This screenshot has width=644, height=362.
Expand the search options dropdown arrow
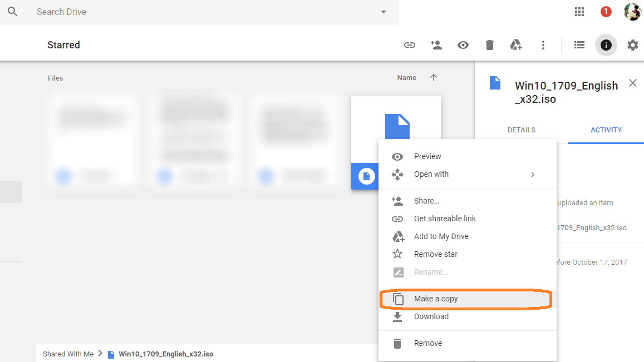[x=383, y=12]
